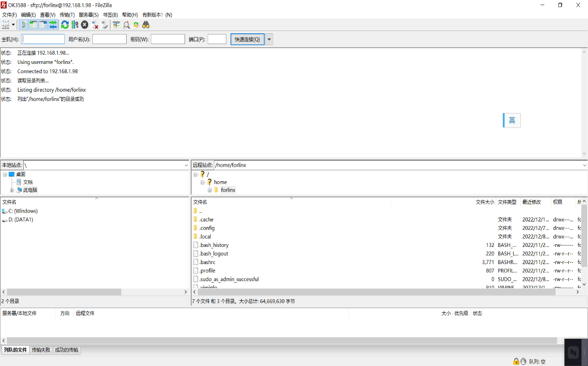The height and width of the screenshot is (366, 588).
Task: Toggle directory comparison
Action: click(x=126, y=25)
